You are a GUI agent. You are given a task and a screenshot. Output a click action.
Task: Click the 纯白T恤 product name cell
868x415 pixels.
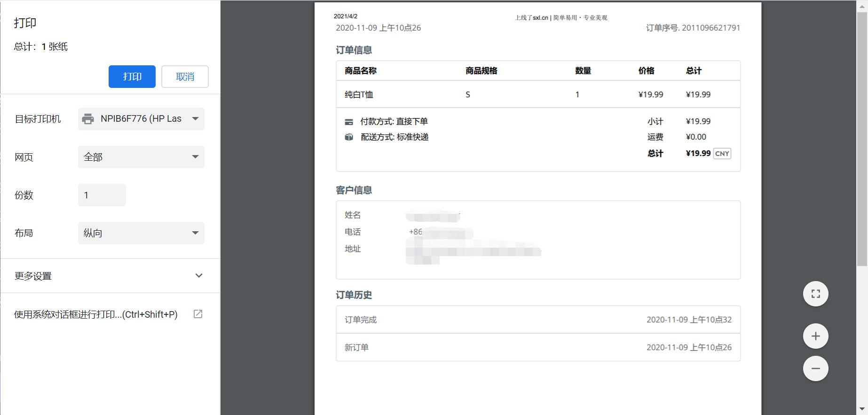tap(359, 94)
